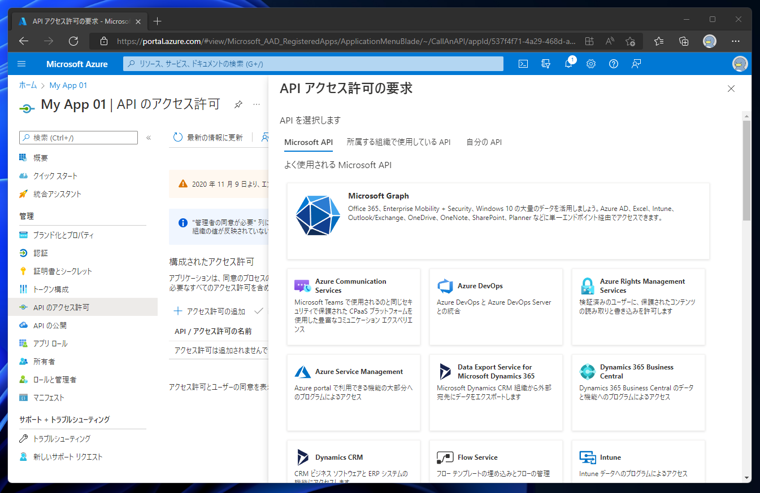This screenshot has width=760, height=493.
Task: Switch to the 自分の API tab
Action: [x=484, y=142]
